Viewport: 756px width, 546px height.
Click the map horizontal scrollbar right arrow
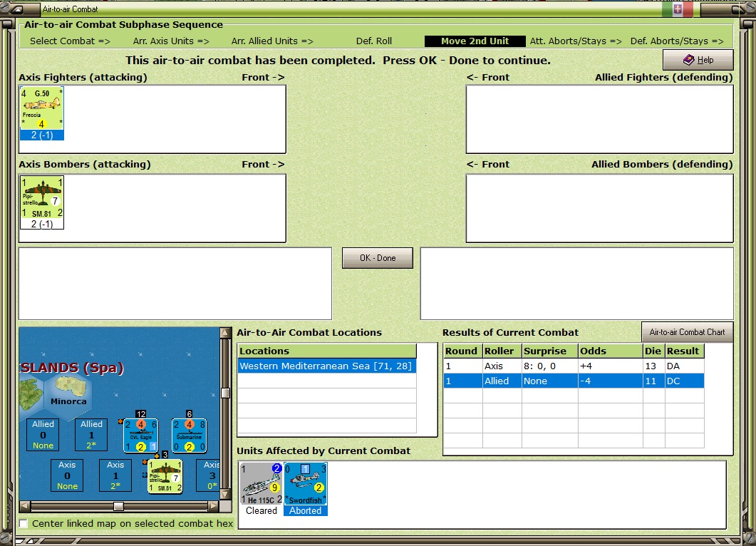(x=214, y=506)
